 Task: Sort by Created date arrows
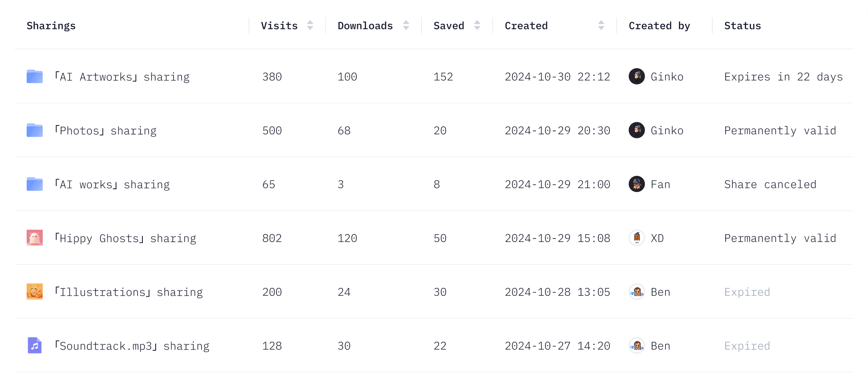tap(601, 25)
